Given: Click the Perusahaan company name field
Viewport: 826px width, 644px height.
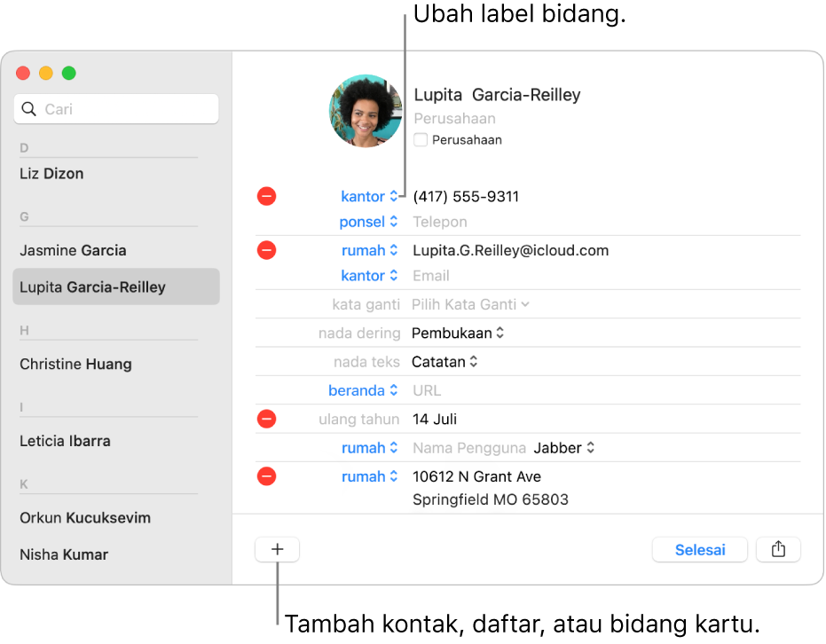Looking at the screenshot, I should click(454, 118).
